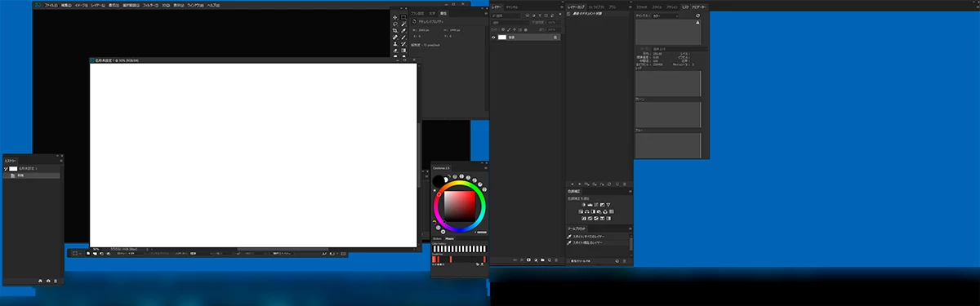
Task: Open the histogram source dropdown
Action: coord(680,49)
